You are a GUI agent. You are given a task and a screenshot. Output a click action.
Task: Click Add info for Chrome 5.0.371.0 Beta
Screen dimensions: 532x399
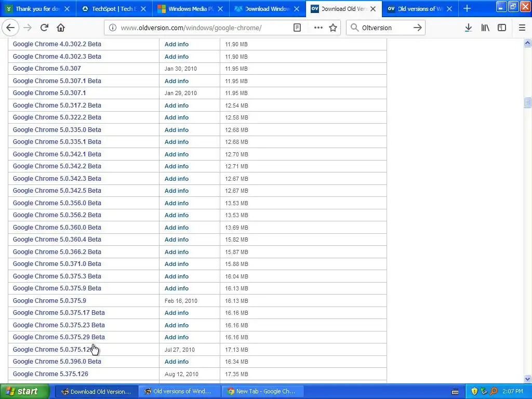point(177,264)
